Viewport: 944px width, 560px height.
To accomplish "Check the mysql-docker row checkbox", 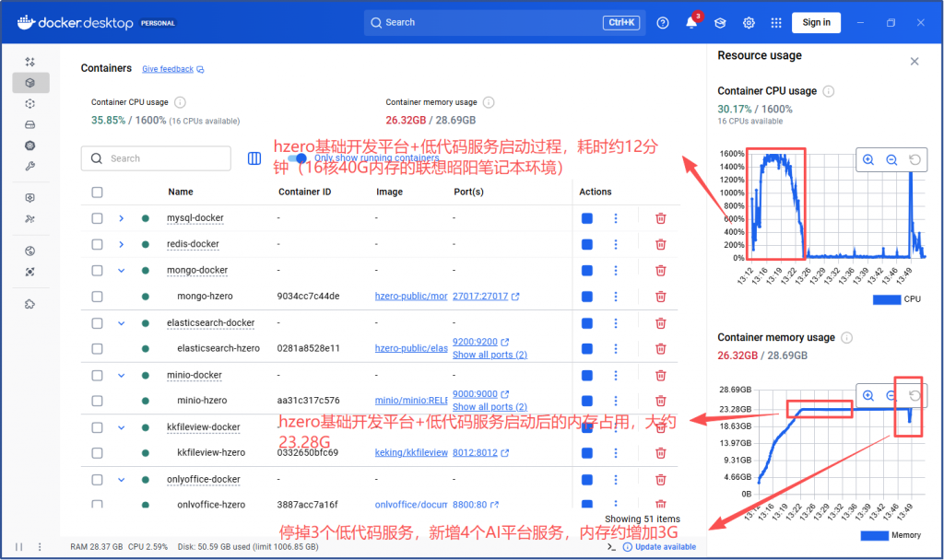I will 98,218.
